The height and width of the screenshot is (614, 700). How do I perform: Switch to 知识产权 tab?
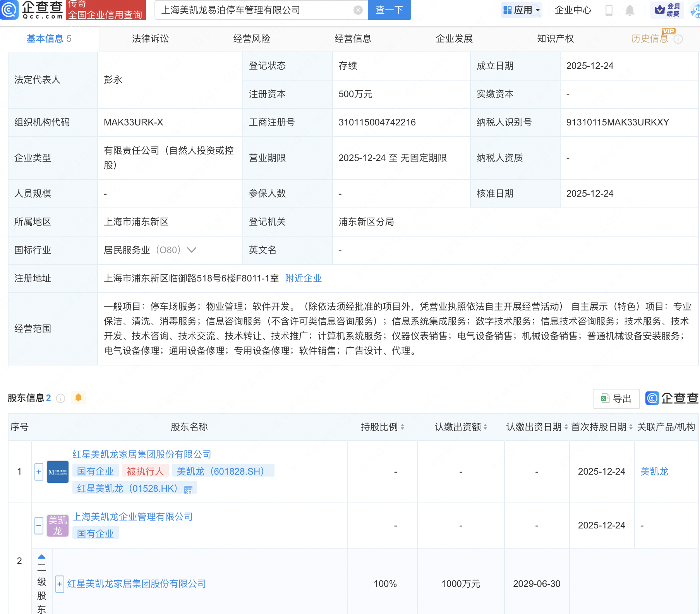point(555,39)
